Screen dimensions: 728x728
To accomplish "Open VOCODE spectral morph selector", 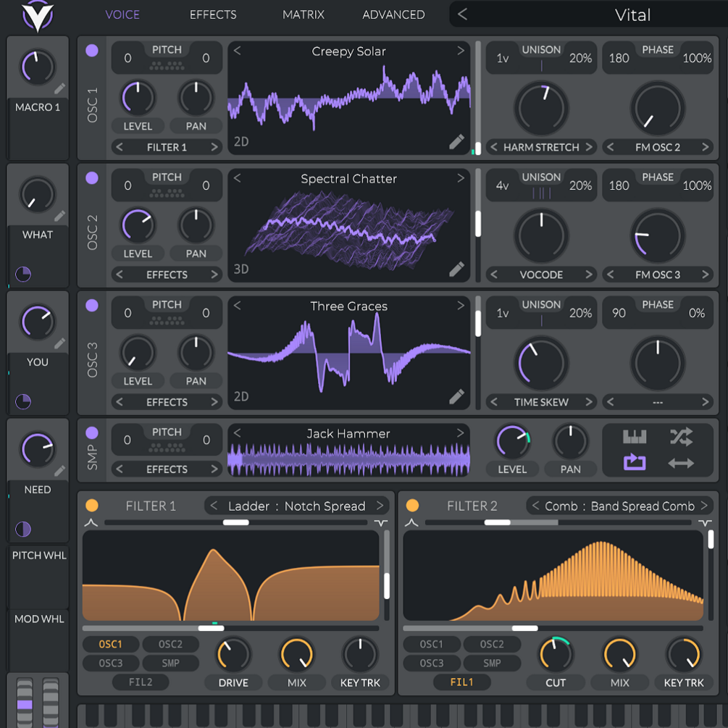I will pos(541,275).
